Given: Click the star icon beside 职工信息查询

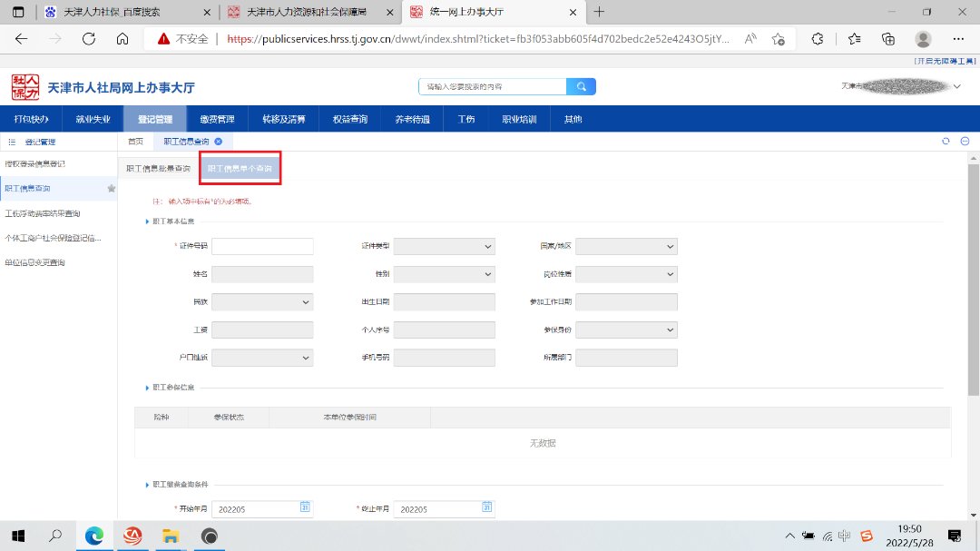Looking at the screenshot, I should click(111, 189).
